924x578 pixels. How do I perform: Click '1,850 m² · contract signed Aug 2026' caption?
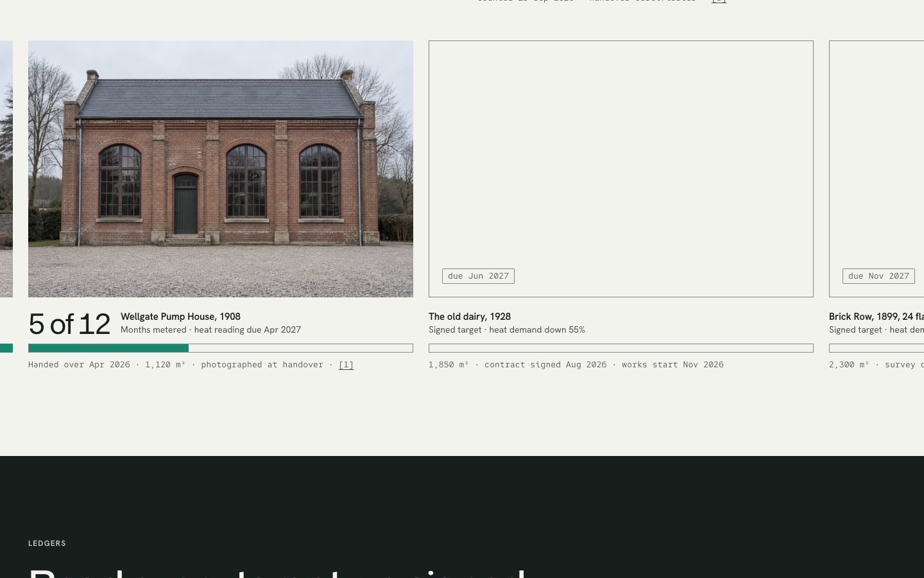click(x=576, y=365)
